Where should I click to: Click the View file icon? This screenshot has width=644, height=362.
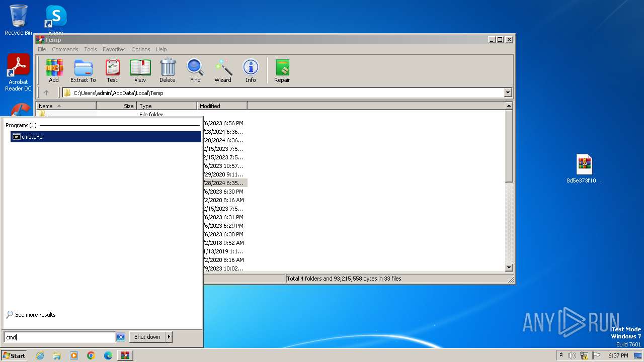140,70
